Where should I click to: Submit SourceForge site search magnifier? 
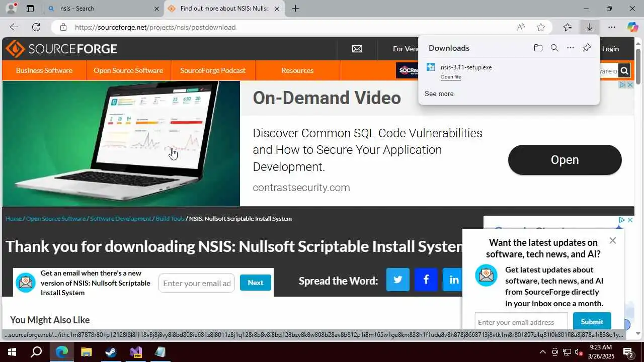[624, 71]
